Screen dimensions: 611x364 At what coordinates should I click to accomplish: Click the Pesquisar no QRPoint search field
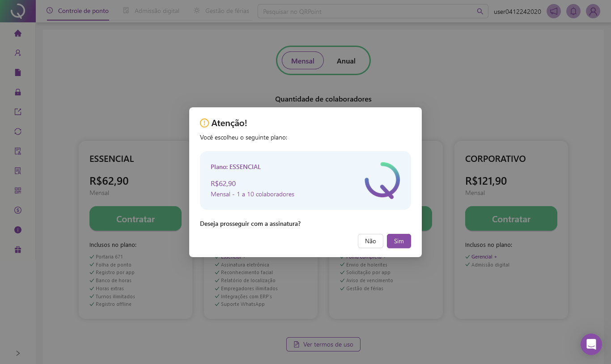click(x=367, y=11)
